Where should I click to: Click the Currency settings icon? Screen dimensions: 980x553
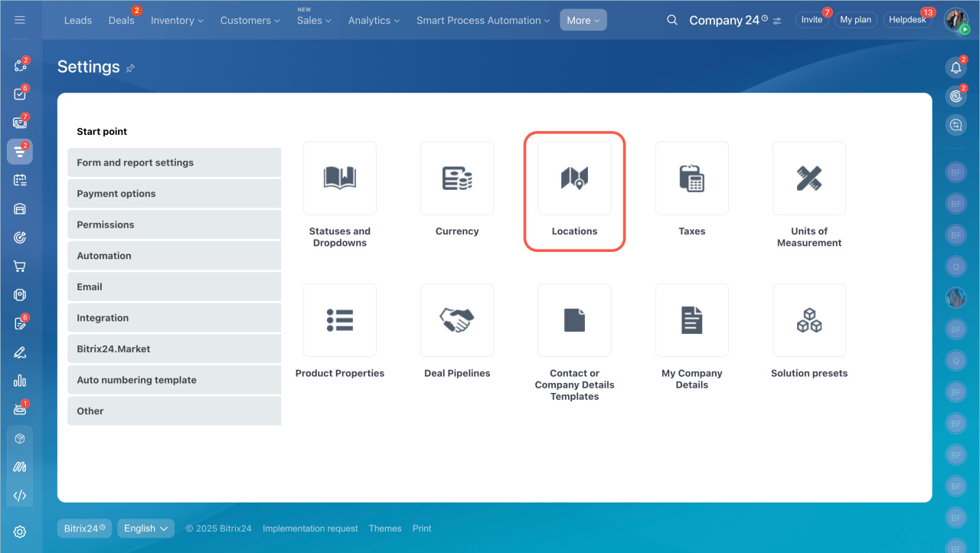click(457, 178)
